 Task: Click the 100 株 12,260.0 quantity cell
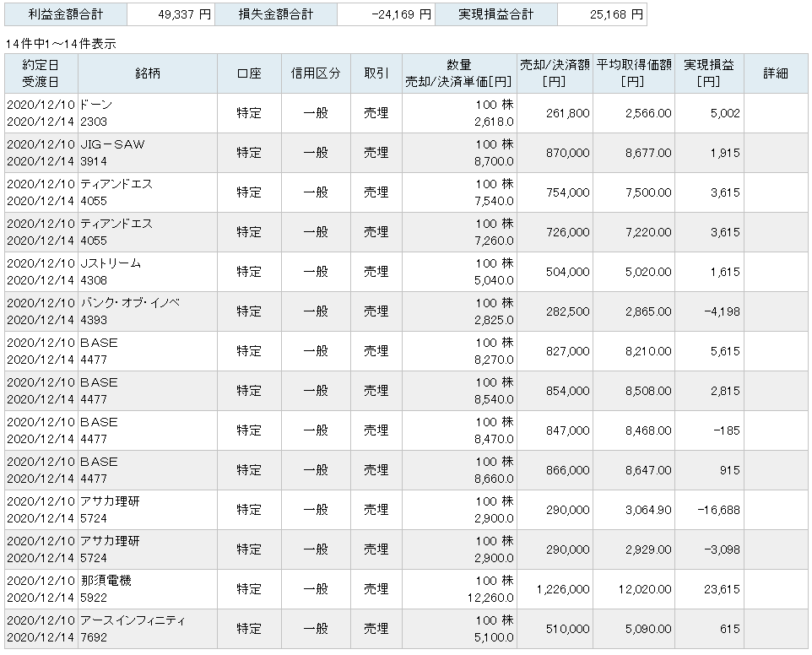point(459,589)
